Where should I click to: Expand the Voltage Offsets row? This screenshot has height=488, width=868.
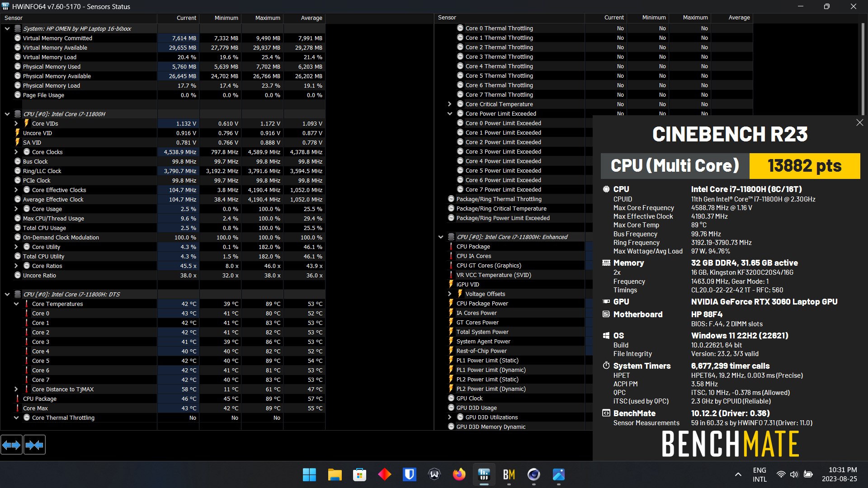450,294
